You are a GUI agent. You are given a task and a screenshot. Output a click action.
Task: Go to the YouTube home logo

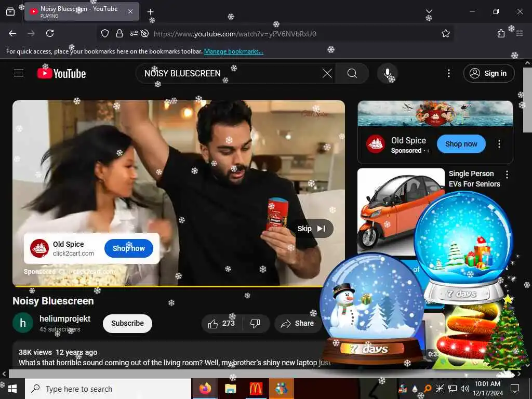(x=61, y=73)
